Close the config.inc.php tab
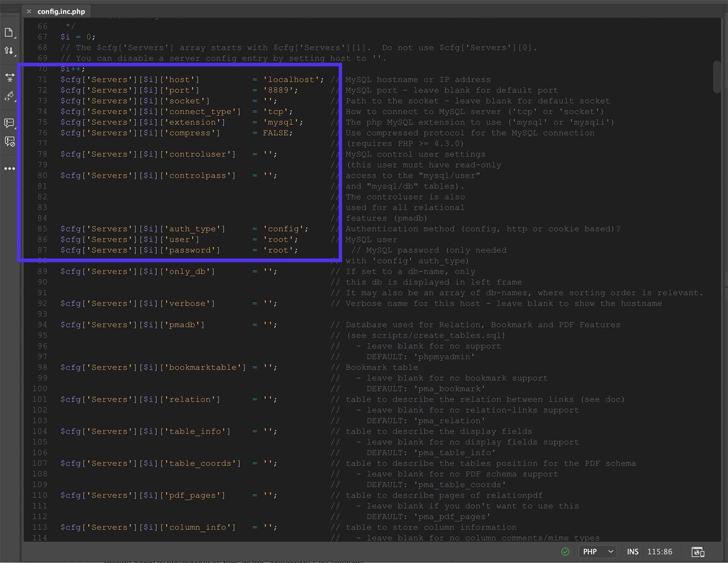 point(29,11)
